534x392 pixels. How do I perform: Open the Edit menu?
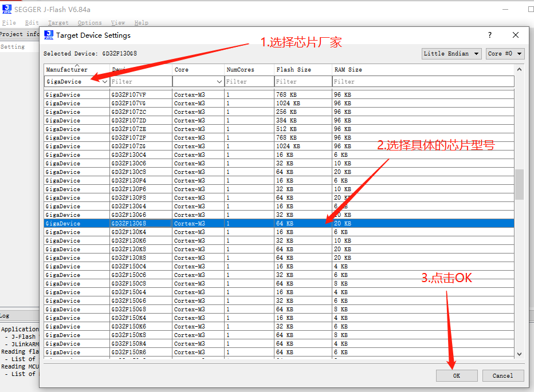(32, 23)
